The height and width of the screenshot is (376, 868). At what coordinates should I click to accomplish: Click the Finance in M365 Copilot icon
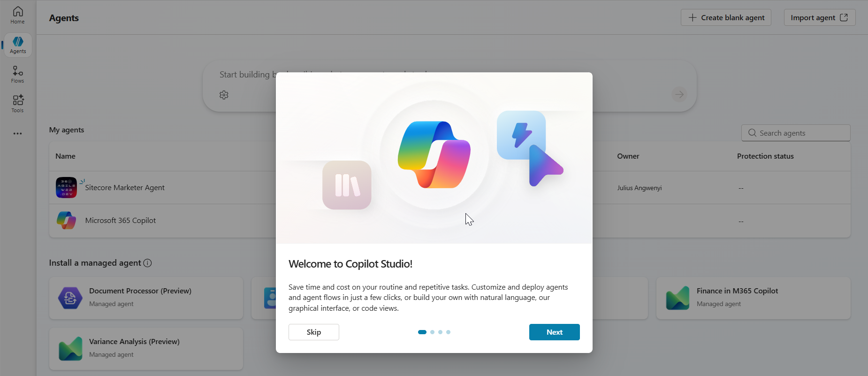[x=678, y=298]
